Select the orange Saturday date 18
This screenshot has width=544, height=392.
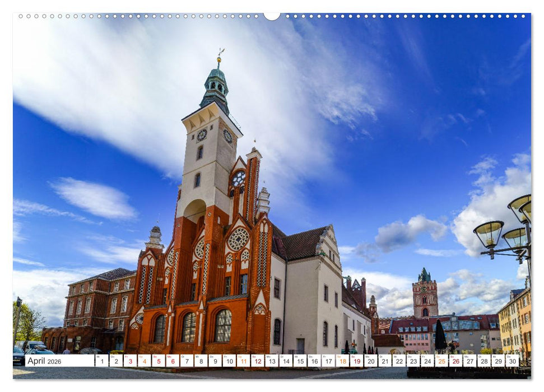[x=342, y=361]
